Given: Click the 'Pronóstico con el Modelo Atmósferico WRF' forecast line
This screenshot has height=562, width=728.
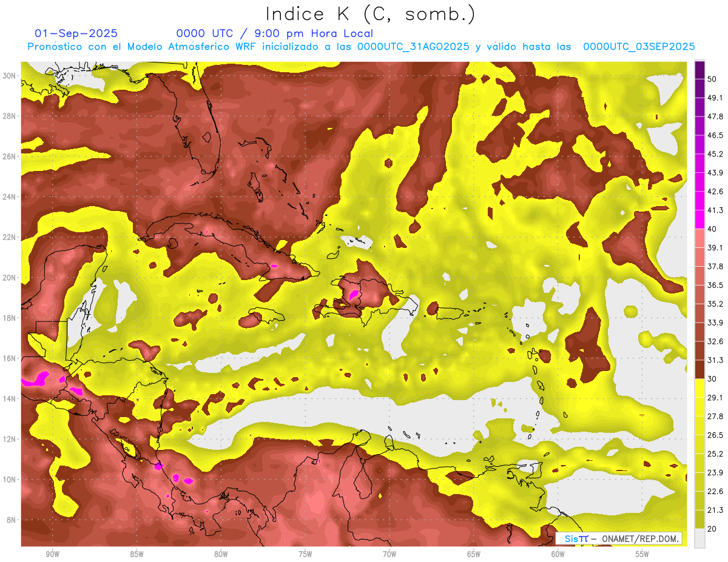Looking at the screenshot, I should point(361,47).
